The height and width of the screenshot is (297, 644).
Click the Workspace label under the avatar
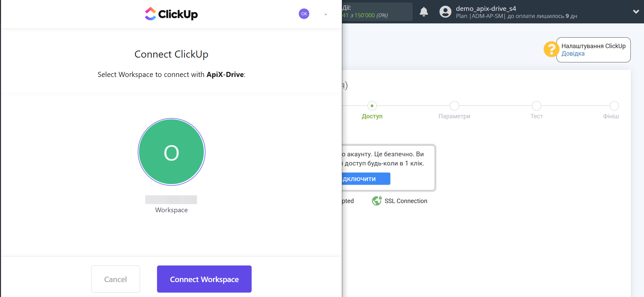click(x=171, y=210)
